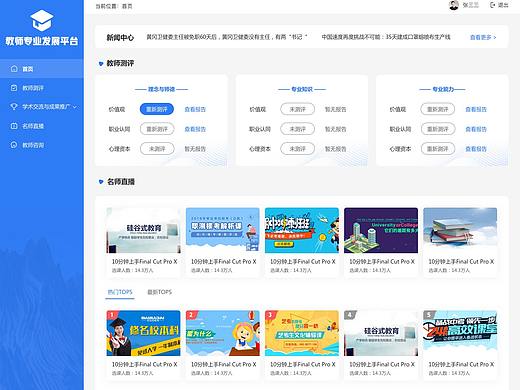Open 教师咨询 in the sidebar
This screenshot has height=390, width=520.
(42, 145)
